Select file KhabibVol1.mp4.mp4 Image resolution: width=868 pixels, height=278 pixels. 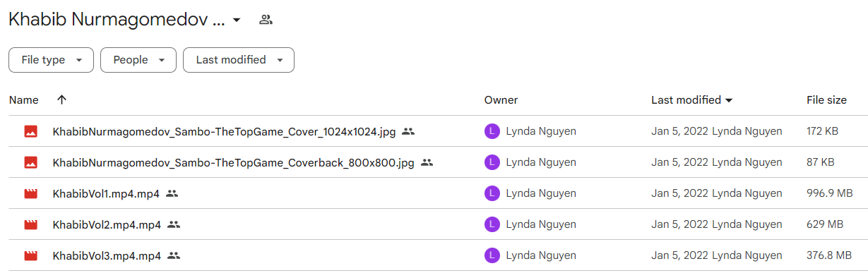[106, 193]
